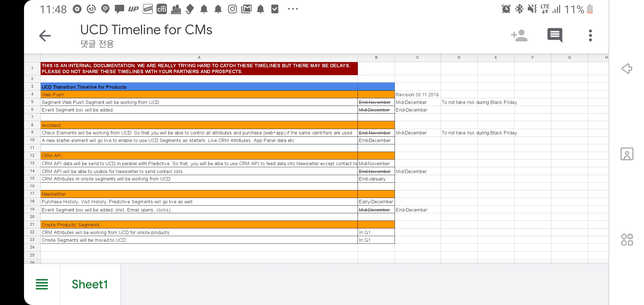
Task: Tap the side panel contact icon
Action: pos(627,154)
